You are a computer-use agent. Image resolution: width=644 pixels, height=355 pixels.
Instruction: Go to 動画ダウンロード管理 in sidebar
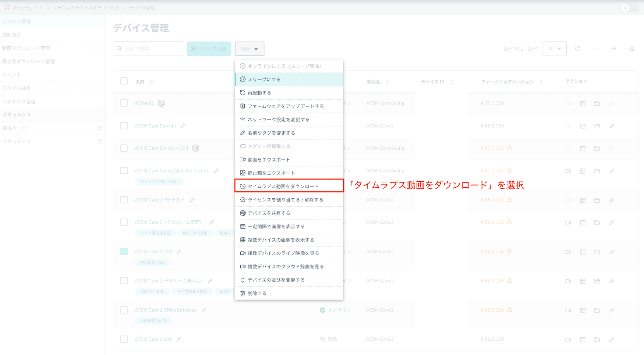click(x=52, y=48)
